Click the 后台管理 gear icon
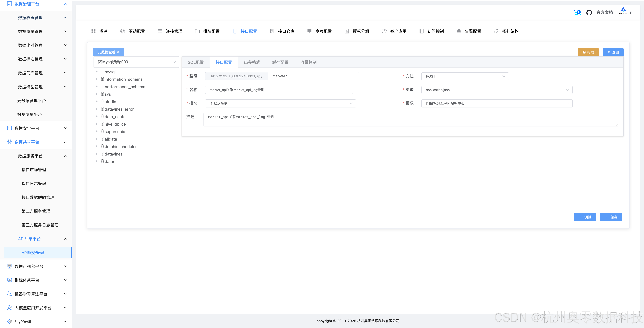The width and height of the screenshot is (644, 328). pyautogui.click(x=9, y=322)
